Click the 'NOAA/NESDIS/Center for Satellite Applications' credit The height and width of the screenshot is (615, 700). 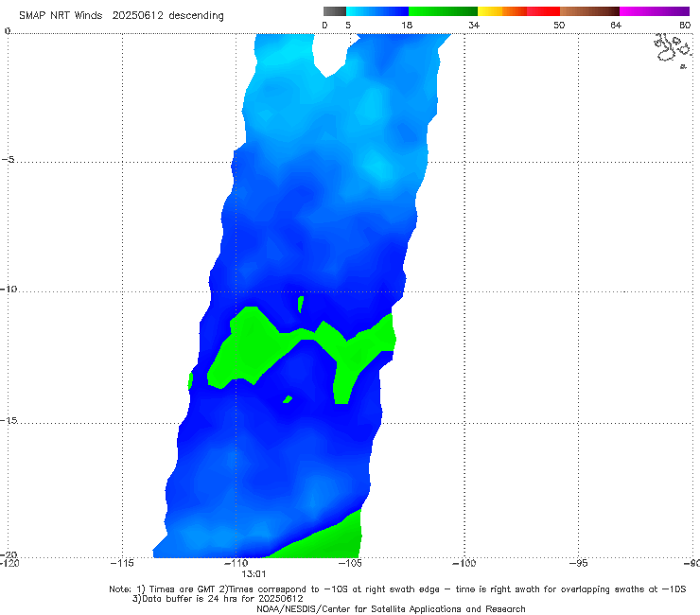(391, 608)
